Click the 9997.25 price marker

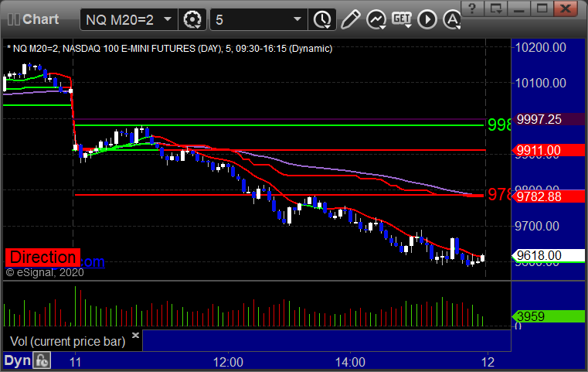pyautogui.click(x=549, y=119)
